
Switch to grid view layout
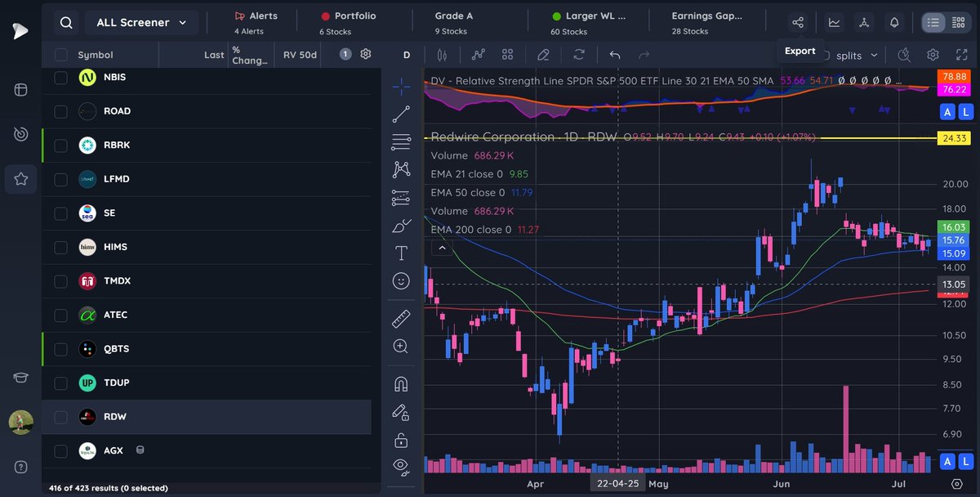coord(959,23)
